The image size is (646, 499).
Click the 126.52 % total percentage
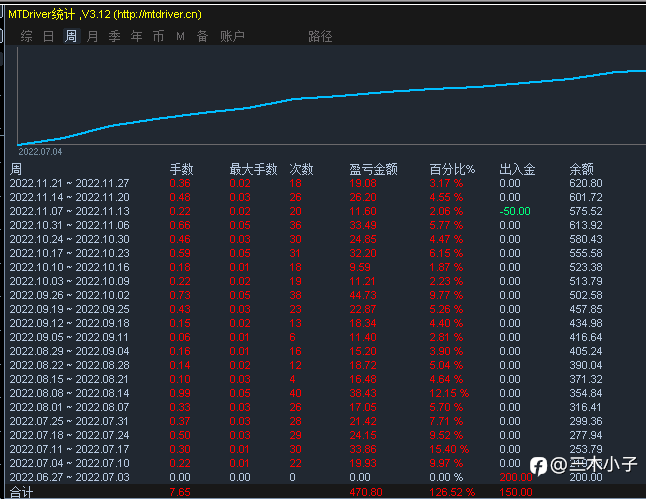452,492
